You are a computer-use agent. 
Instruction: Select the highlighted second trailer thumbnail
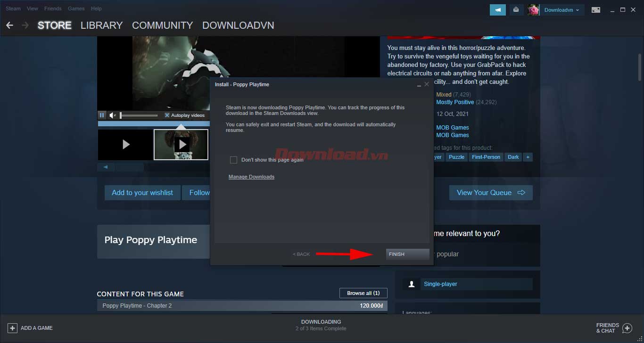[x=181, y=145]
